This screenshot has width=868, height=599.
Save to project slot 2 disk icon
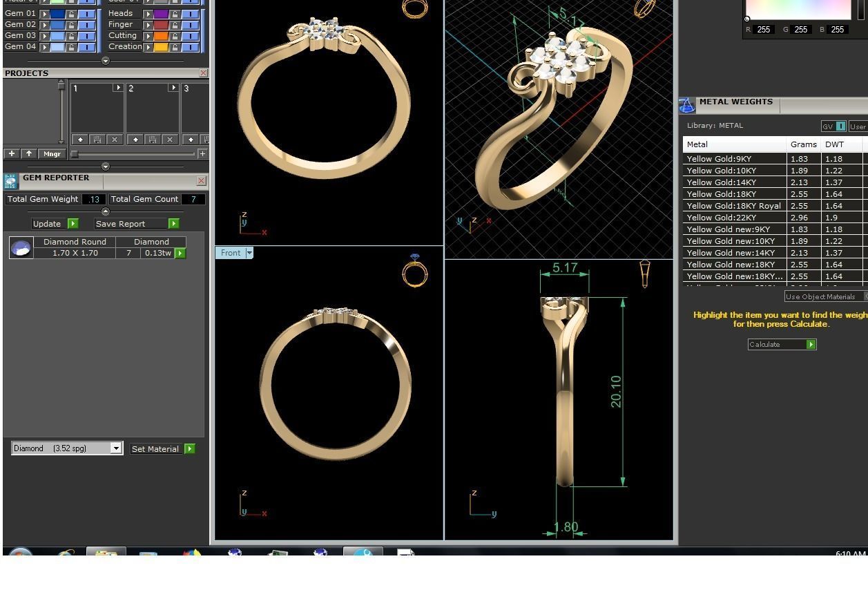coord(153,140)
